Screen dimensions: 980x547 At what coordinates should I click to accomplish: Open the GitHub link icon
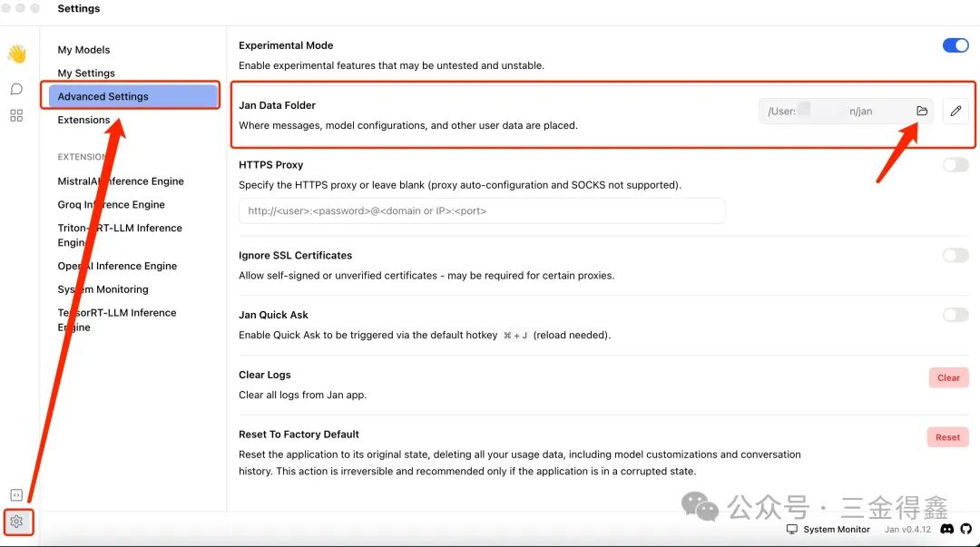tap(965, 529)
